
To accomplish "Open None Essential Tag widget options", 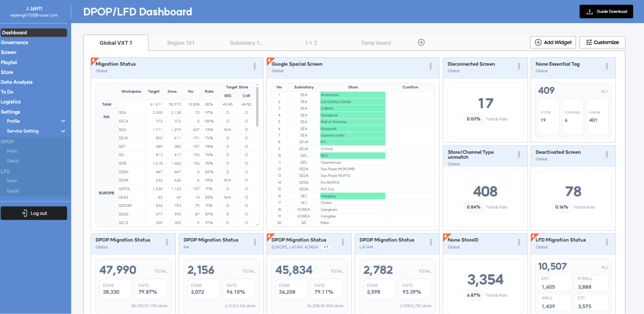I will click(x=606, y=66).
